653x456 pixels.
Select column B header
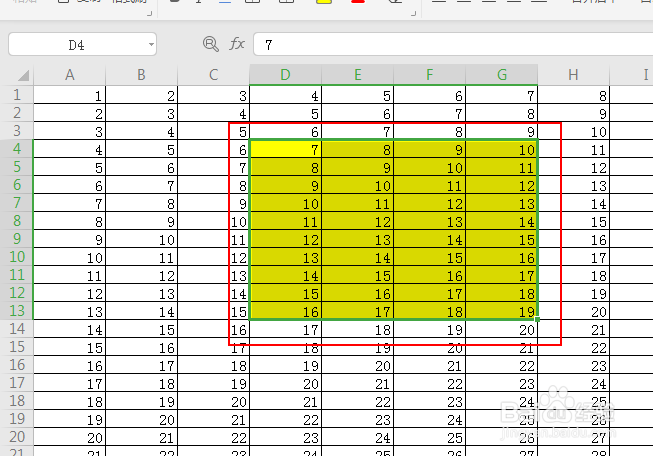tap(142, 75)
